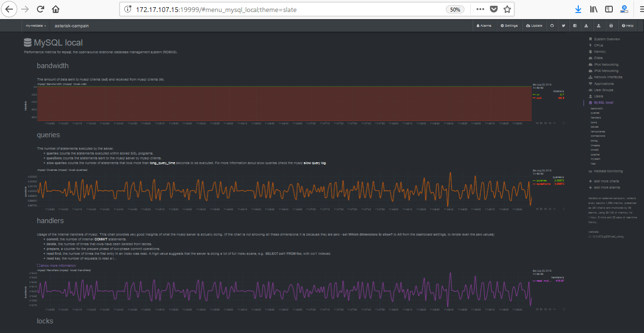644x333 pixels.
Task: Toggle 'questions' dimension in queries legend
Action: tap(543, 184)
